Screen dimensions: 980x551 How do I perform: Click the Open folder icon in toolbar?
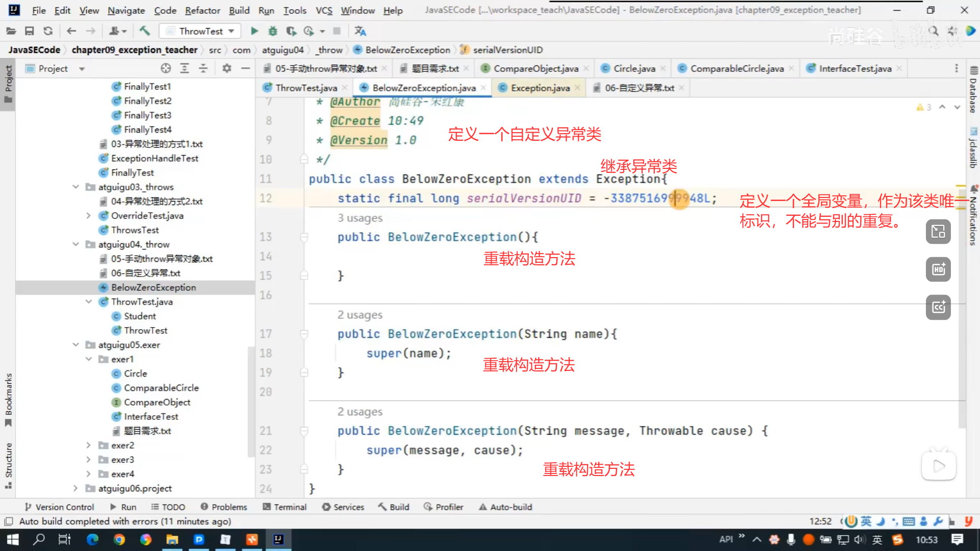(x=11, y=31)
